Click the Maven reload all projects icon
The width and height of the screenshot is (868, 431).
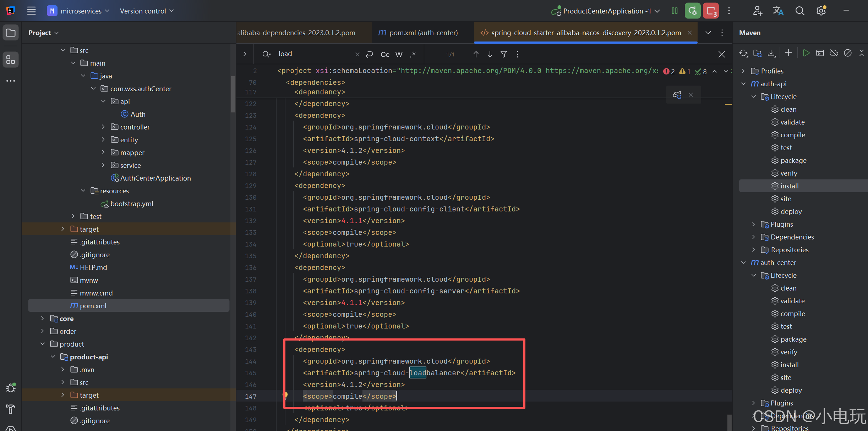[743, 53]
